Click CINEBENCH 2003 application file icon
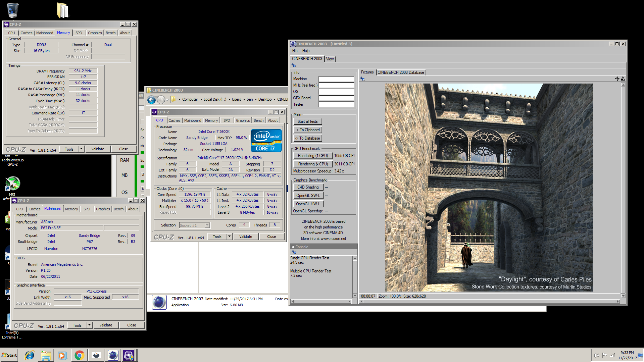This screenshot has width=644, height=362. (159, 302)
